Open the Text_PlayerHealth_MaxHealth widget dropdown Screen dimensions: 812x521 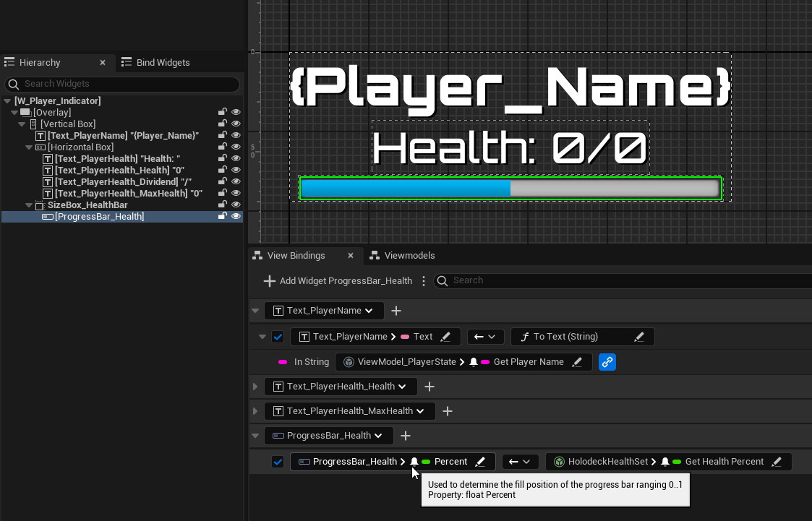(x=349, y=410)
